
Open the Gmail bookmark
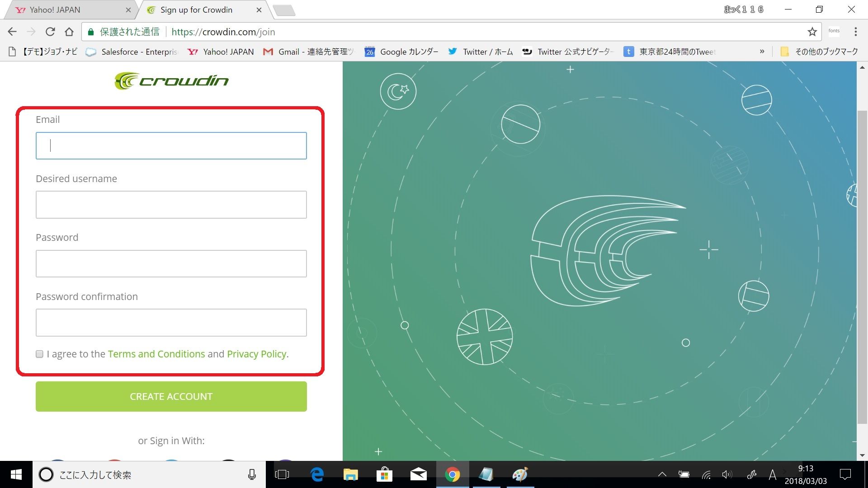308,52
